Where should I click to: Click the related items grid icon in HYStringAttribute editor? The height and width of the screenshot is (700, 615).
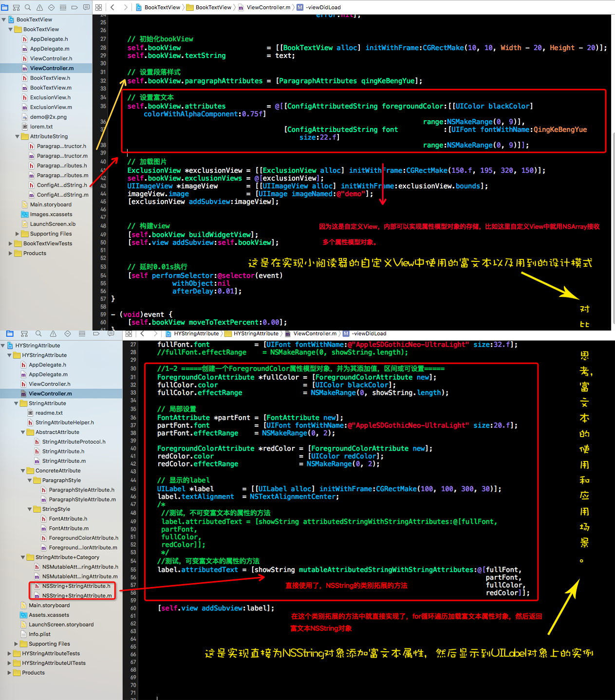pyautogui.click(x=129, y=334)
